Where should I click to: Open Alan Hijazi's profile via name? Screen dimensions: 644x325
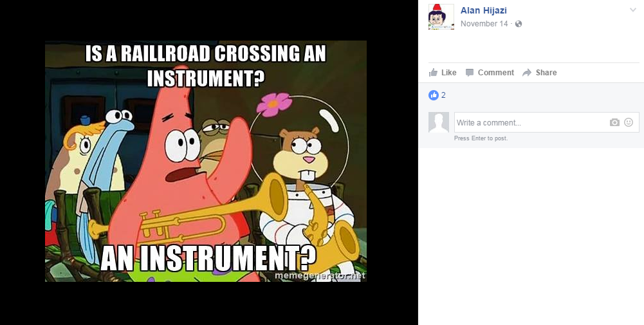483,10
